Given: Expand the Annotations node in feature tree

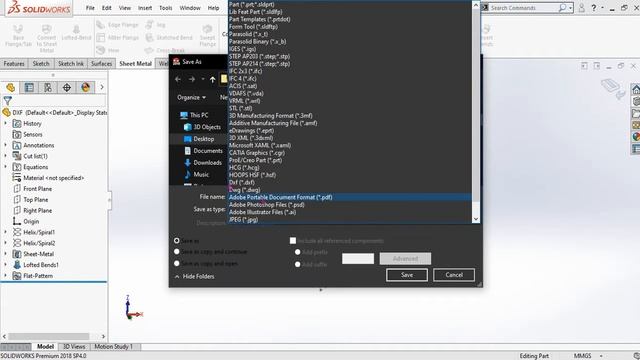Looking at the screenshot, I should (x=6, y=145).
